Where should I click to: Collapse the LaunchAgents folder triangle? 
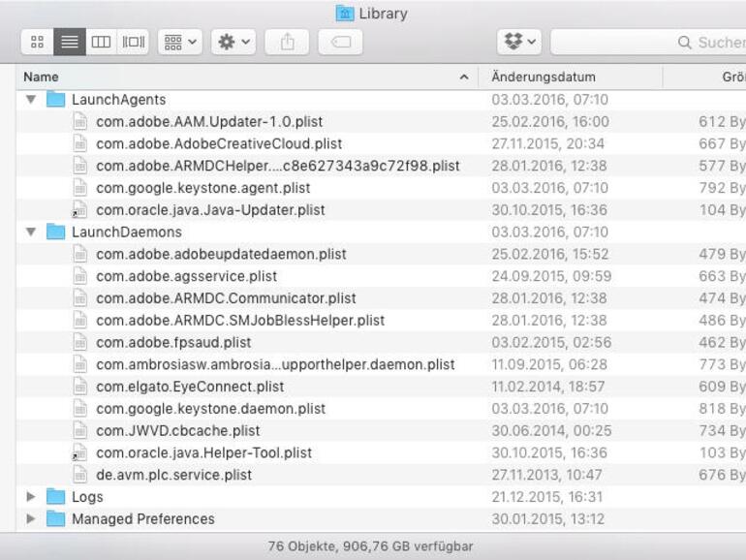31,100
